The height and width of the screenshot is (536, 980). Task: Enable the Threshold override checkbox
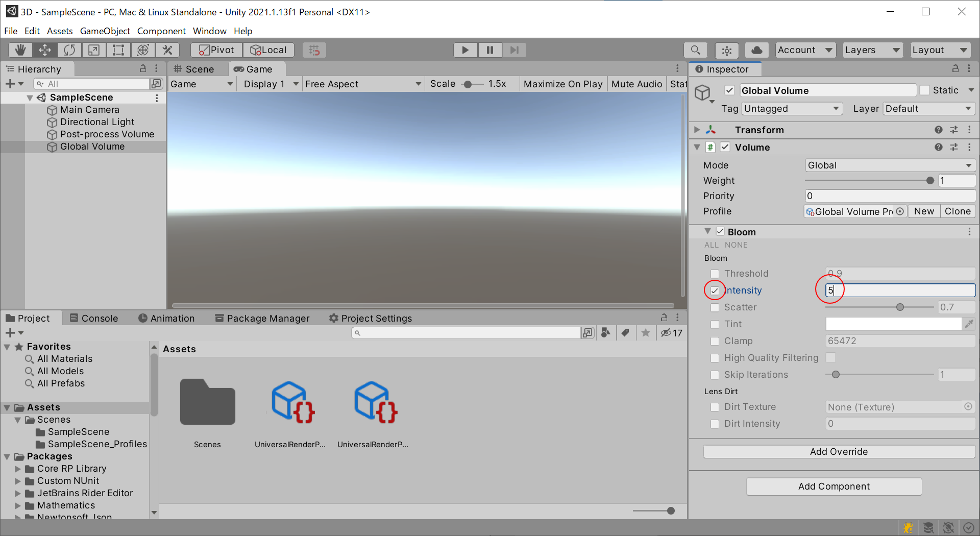[715, 274]
